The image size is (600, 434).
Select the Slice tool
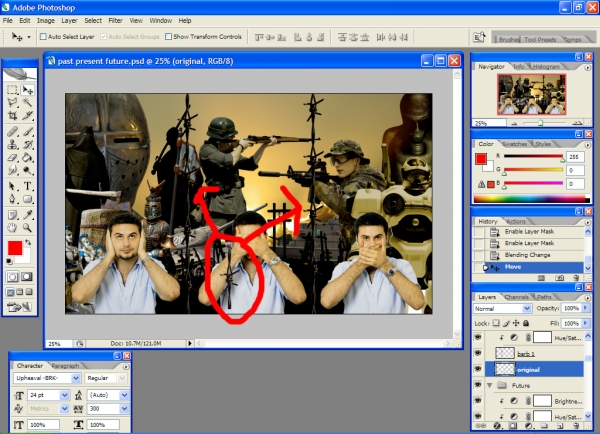pos(27,115)
